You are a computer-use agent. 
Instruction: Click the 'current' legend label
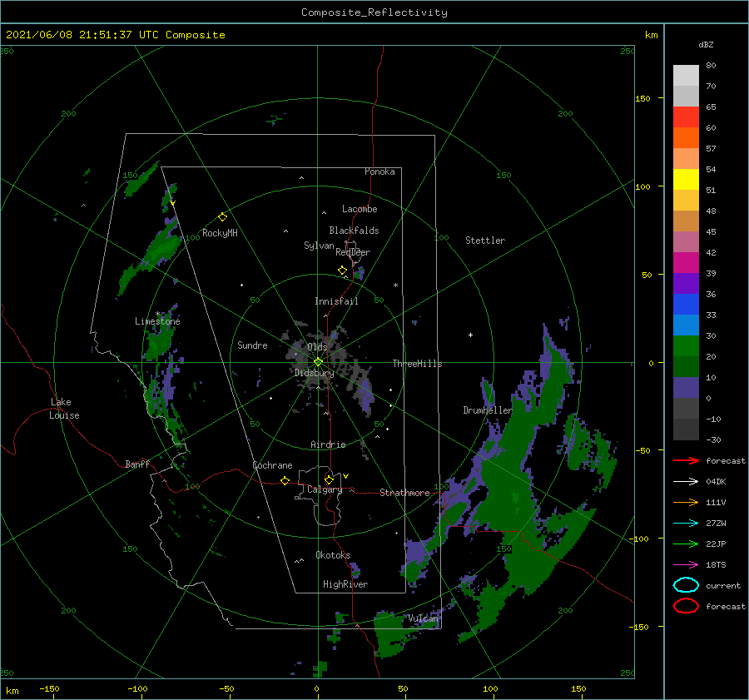[x=723, y=586]
